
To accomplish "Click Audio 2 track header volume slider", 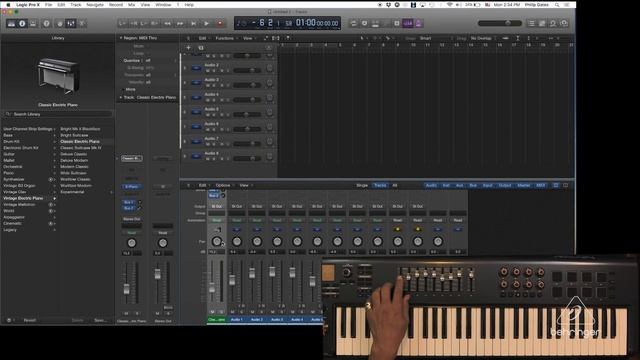I will [x=247, y=70].
